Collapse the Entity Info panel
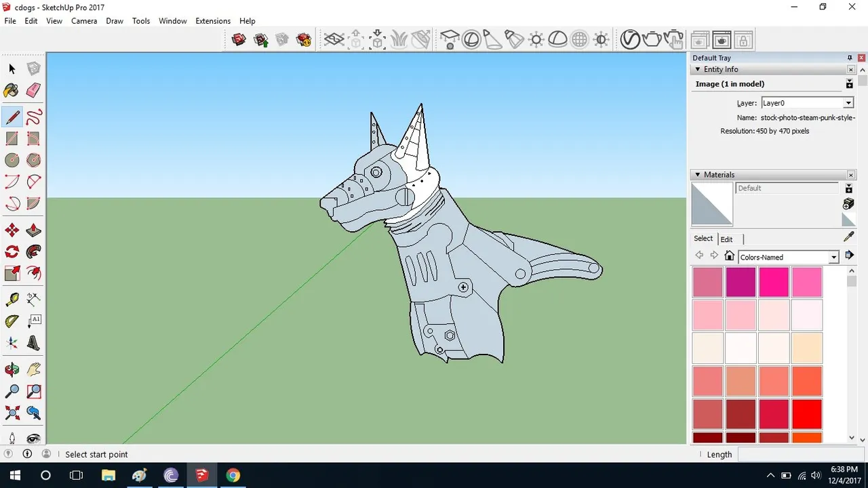 697,69
